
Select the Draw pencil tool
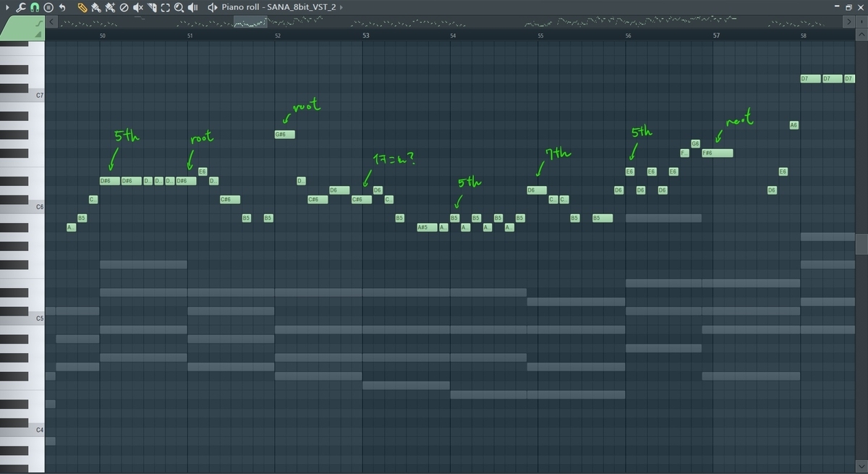tap(82, 7)
